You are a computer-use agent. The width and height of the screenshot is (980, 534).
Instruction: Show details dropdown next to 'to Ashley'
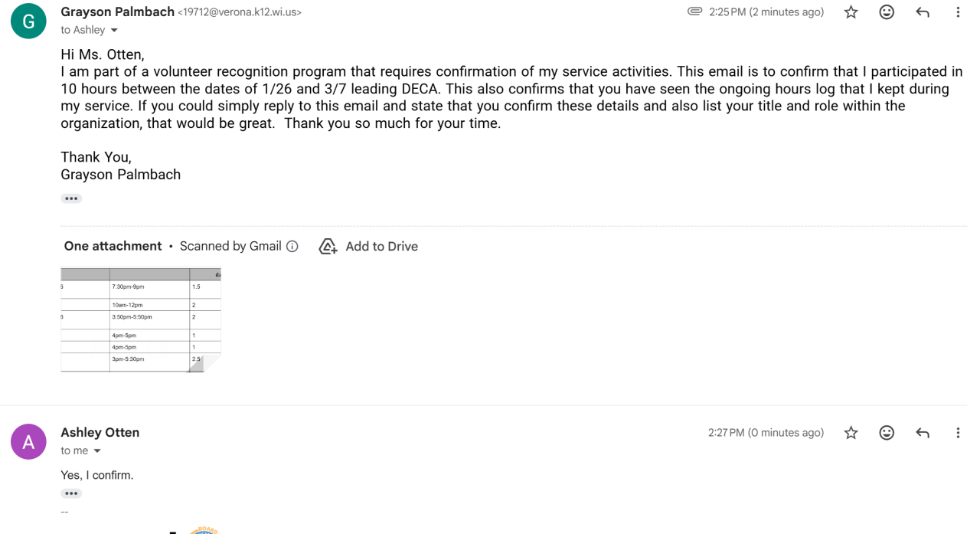pos(114,31)
